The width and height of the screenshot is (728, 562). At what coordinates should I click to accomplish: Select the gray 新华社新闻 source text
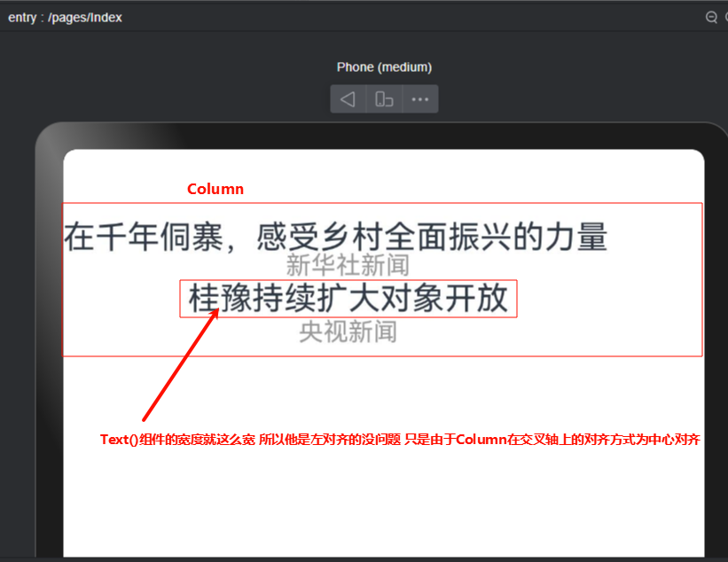[347, 264]
